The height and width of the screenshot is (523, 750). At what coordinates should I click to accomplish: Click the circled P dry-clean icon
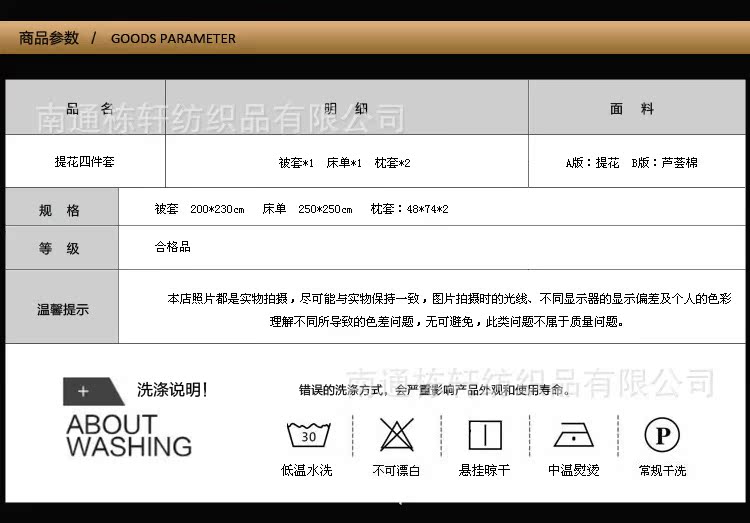tap(662, 434)
